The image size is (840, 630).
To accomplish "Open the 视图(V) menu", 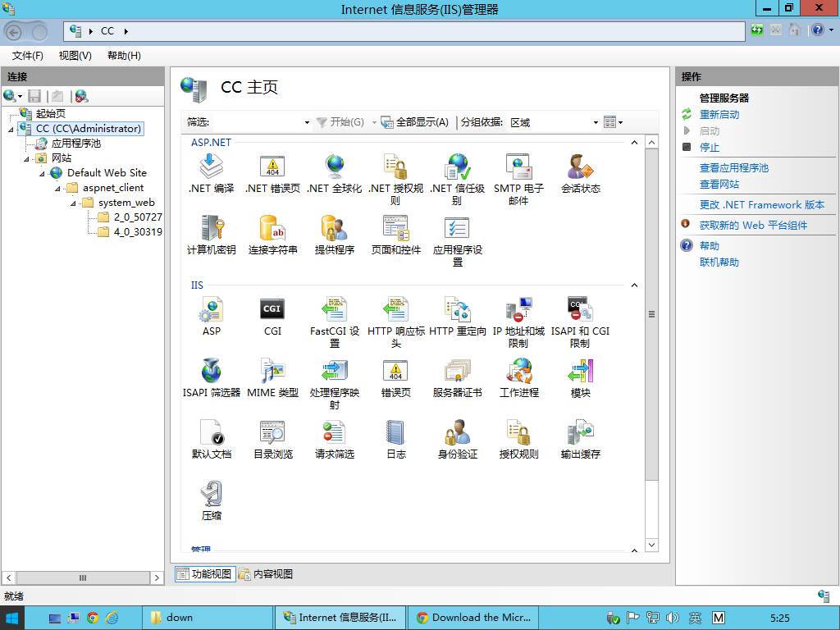I will [75, 56].
